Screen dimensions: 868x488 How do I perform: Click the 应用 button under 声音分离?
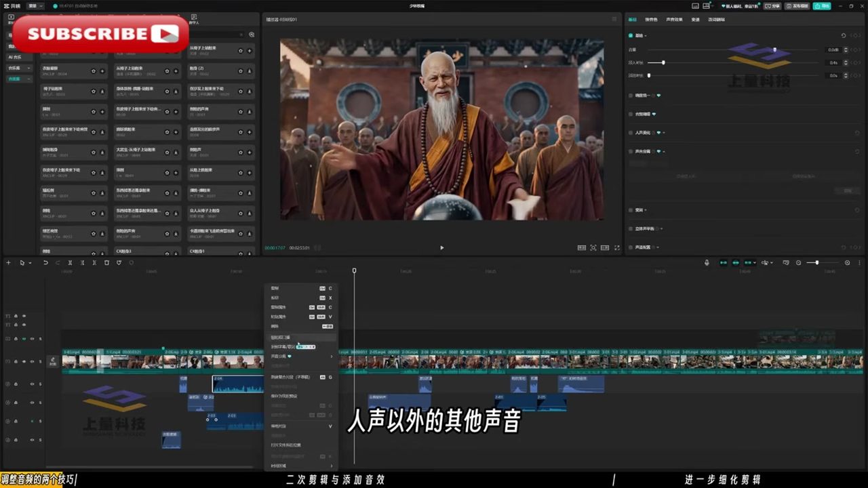click(847, 191)
